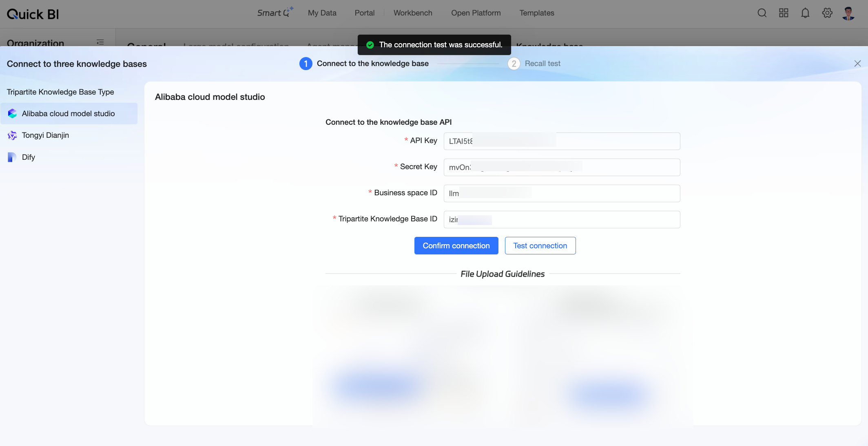Focus the Tripartite Knowledge Base ID field
Image resolution: width=868 pixels, height=446 pixels.
(x=562, y=219)
